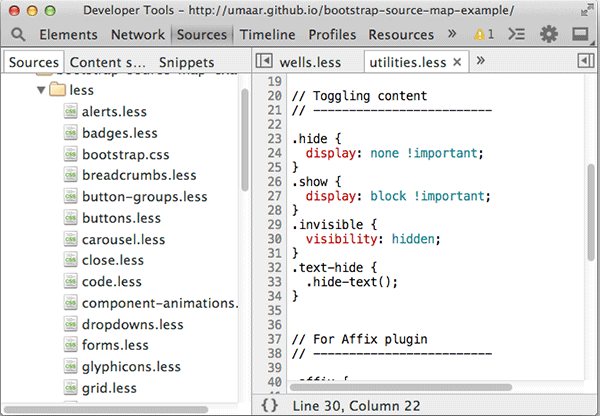Open bootstrap.css file
This screenshot has width=600, height=416.
[x=126, y=154]
